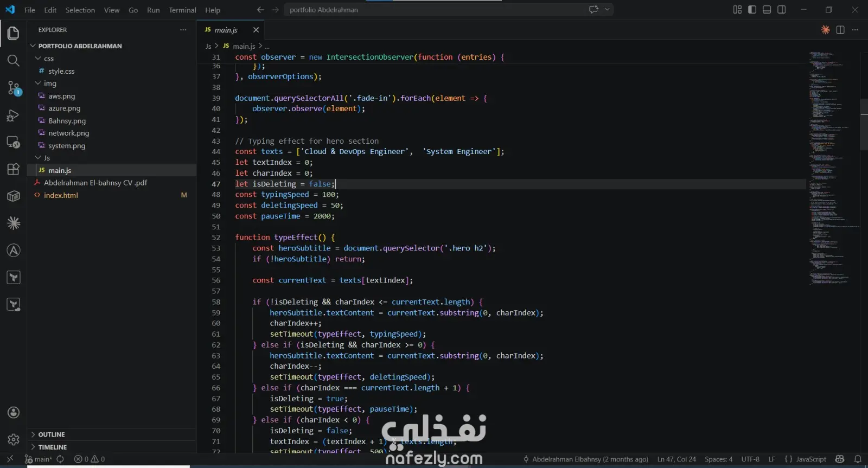The height and width of the screenshot is (468, 868).
Task: Open the Manage gear icon
Action: (14, 439)
